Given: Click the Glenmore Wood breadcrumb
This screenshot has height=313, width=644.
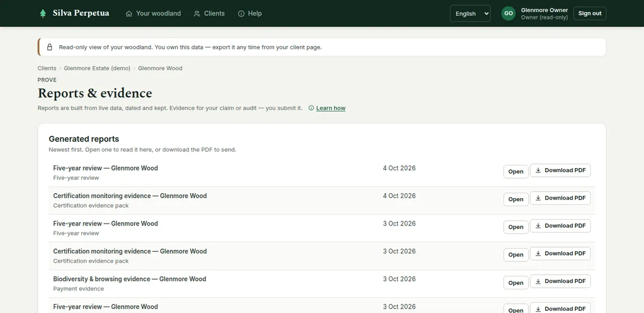Looking at the screenshot, I should click(x=160, y=68).
